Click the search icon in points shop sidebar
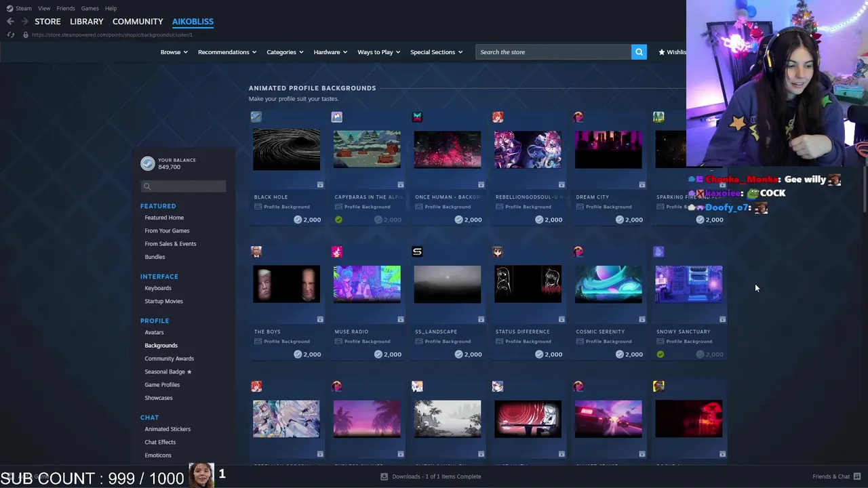The height and width of the screenshot is (488, 868). 146,186
